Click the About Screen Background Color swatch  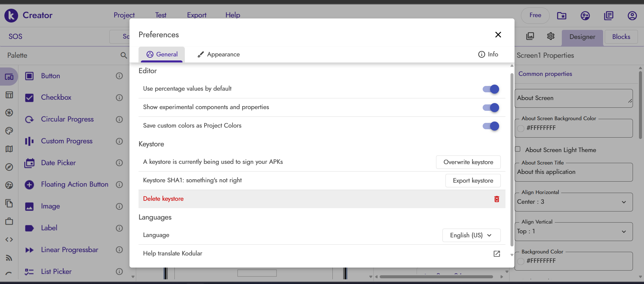[521, 128]
